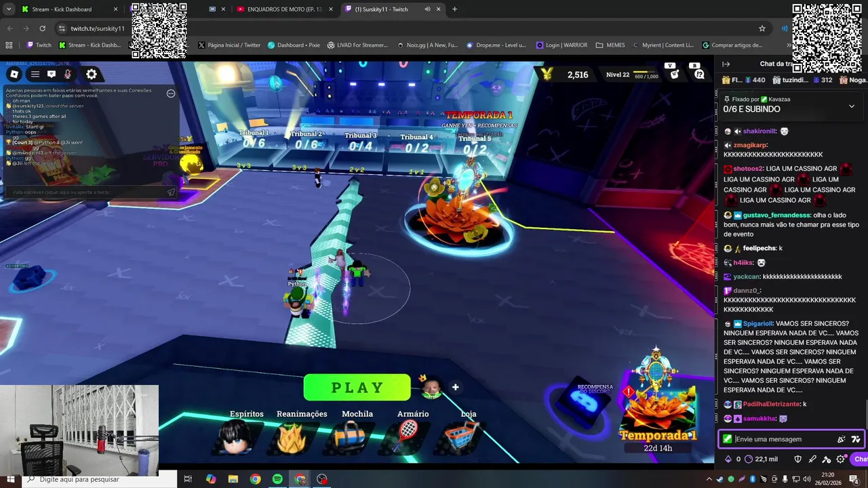Open a new browser tab
The height and width of the screenshot is (488, 868).
click(x=454, y=9)
